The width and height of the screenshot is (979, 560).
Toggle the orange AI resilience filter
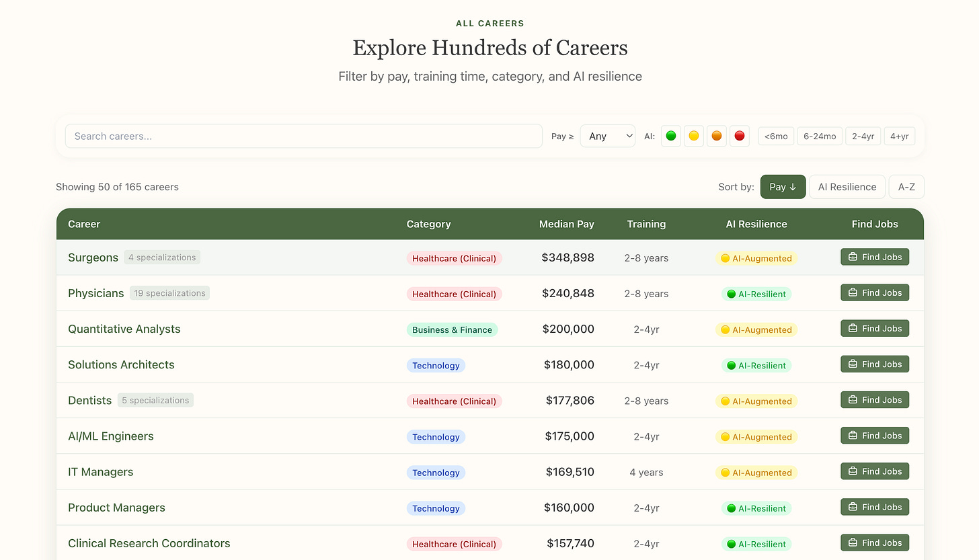click(717, 136)
